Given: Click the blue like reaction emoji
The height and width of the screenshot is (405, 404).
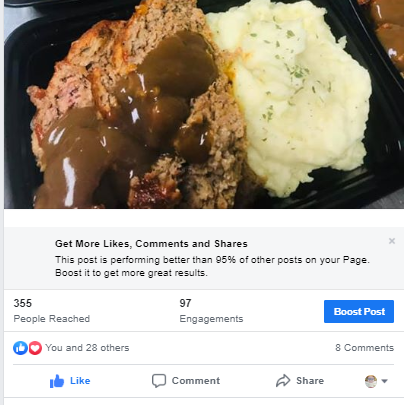Looking at the screenshot, I should click(x=20, y=348).
